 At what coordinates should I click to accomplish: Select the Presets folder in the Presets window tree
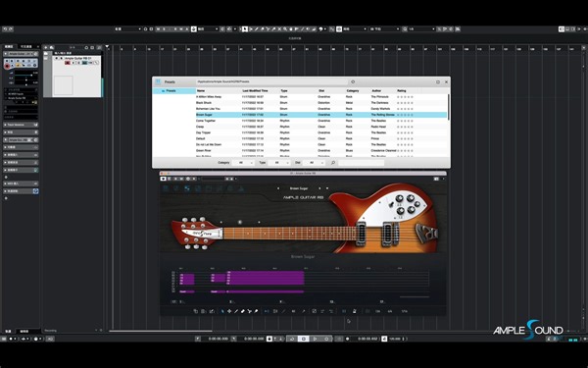(174, 91)
